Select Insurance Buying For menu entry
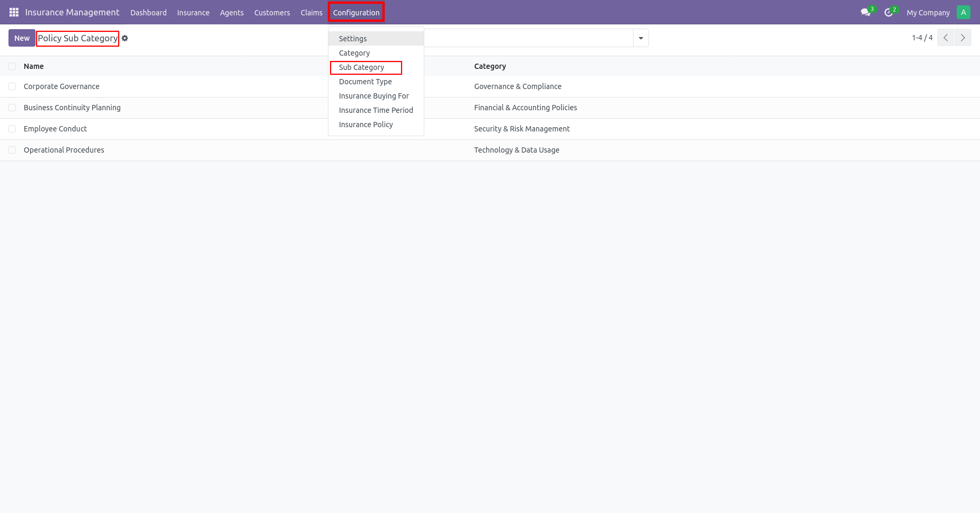The height and width of the screenshot is (513, 980). click(x=376, y=96)
